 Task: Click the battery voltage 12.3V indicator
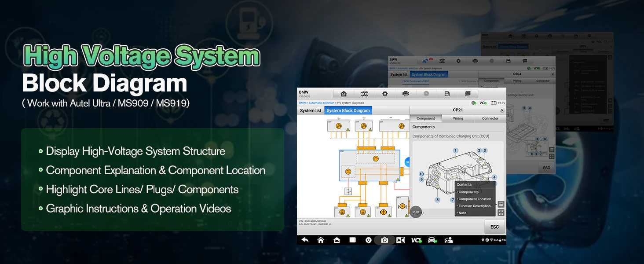click(498, 103)
